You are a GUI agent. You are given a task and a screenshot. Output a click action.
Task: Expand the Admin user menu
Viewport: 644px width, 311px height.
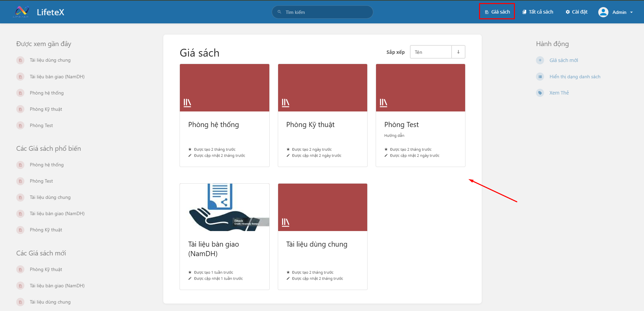coord(631,12)
